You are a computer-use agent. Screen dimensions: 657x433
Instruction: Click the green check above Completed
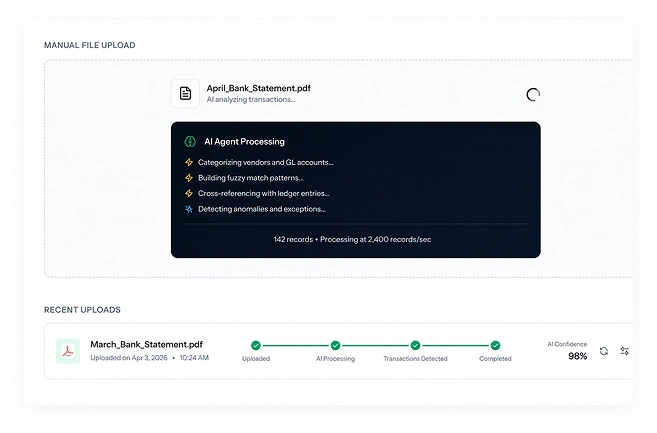point(495,345)
